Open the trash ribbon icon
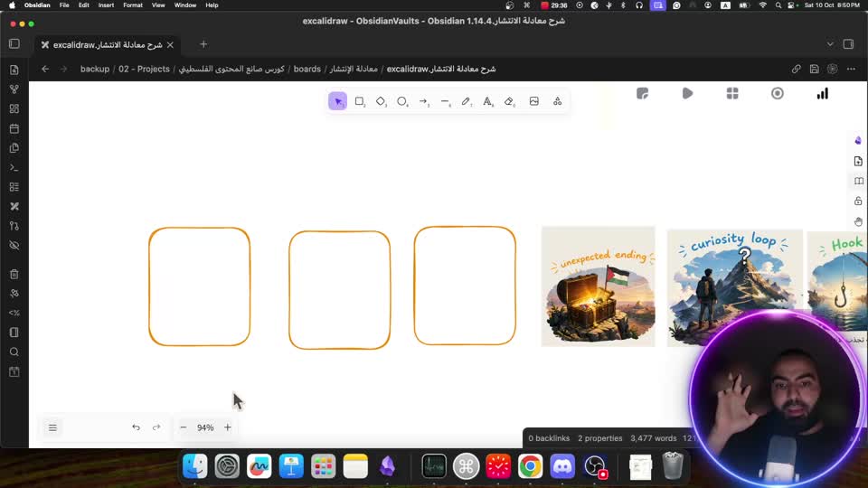Viewport: 868px width, 488px height. 14,274
